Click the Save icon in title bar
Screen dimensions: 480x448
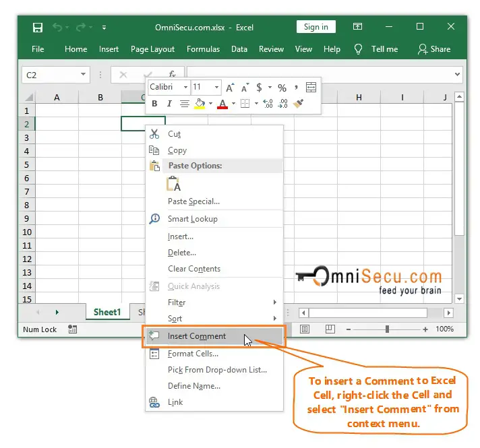click(x=37, y=28)
